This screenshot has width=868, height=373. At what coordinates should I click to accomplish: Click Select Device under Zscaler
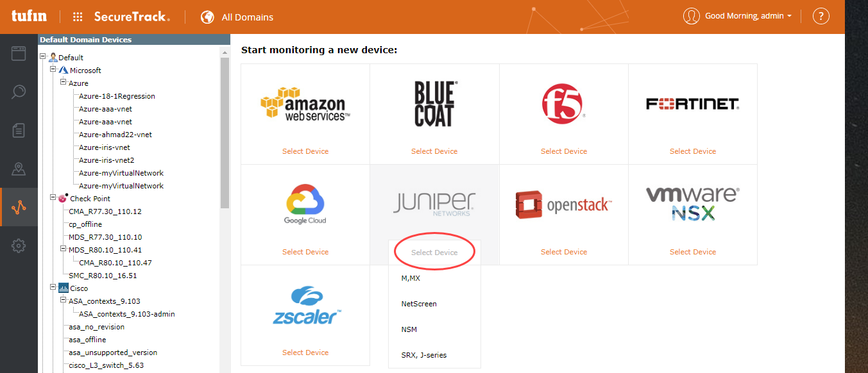(x=305, y=352)
